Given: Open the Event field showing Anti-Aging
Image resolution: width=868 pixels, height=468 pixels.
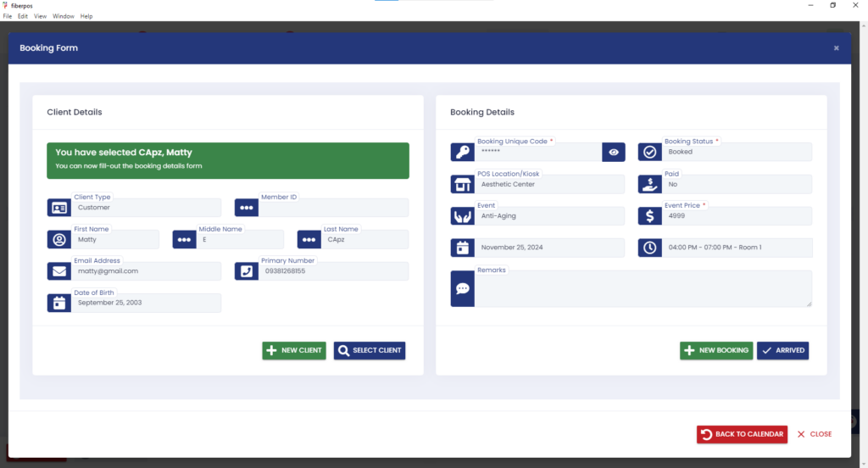Looking at the screenshot, I should (549, 216).
